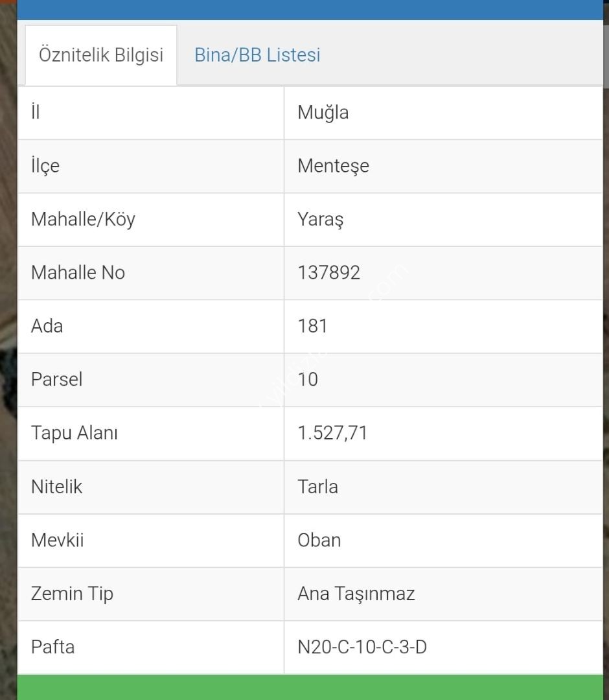Click the Pafta code N20-C-10-C-3-D

[362, 647]
